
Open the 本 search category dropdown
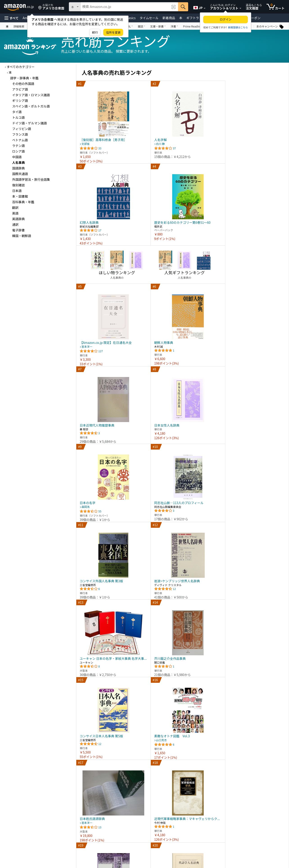pos(75,7)
